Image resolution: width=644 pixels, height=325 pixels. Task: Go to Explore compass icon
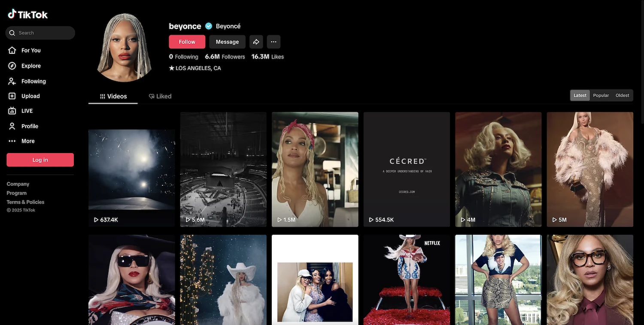[12, 66]
